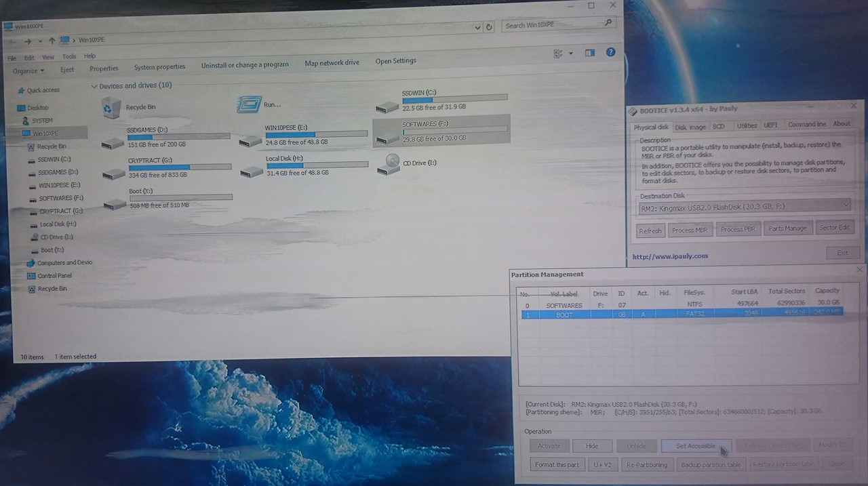Click the search magnifier icon
868x486 pixels.
pyautogui.click(x=608, y=23)
